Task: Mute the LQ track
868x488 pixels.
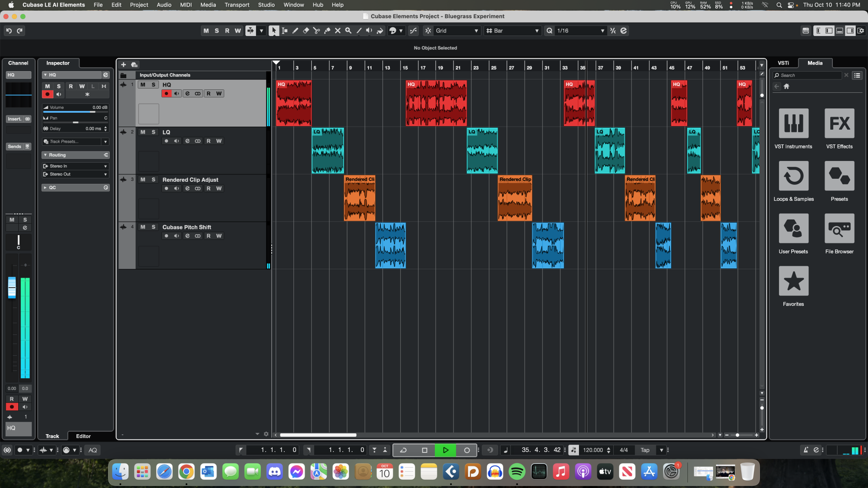Action: (x=143, y=132)
